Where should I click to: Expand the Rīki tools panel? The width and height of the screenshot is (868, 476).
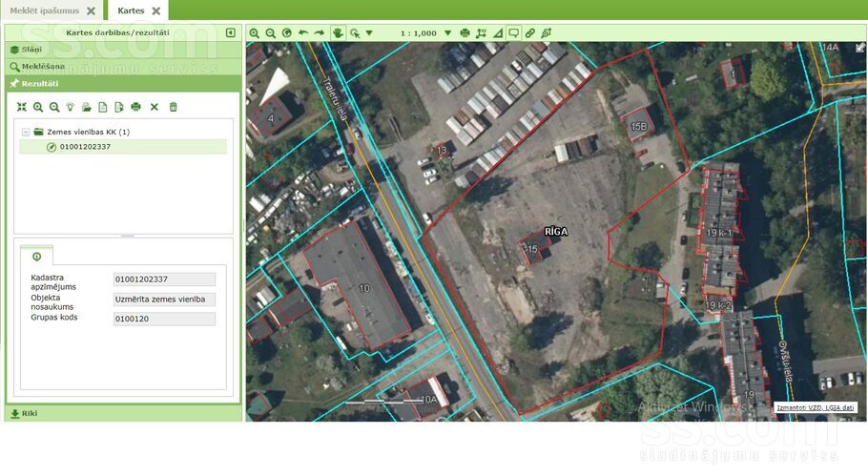coord(29,413)
